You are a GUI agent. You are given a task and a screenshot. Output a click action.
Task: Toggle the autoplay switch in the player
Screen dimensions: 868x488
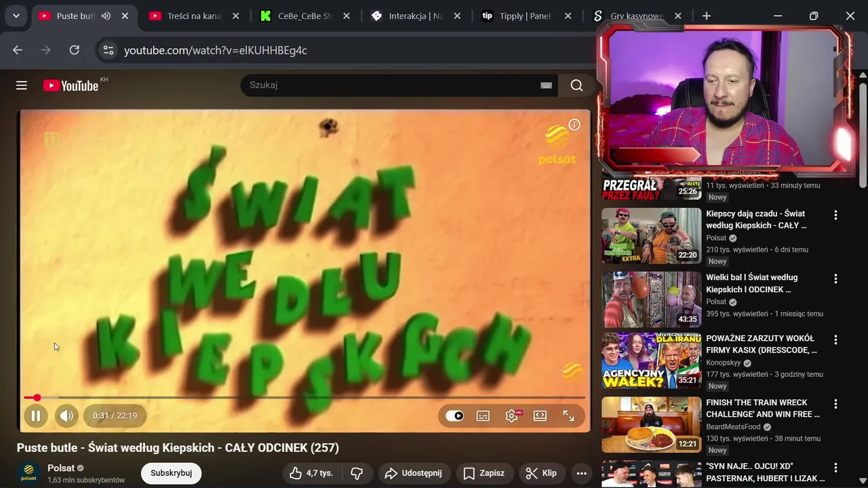click(x=454, y=416)
